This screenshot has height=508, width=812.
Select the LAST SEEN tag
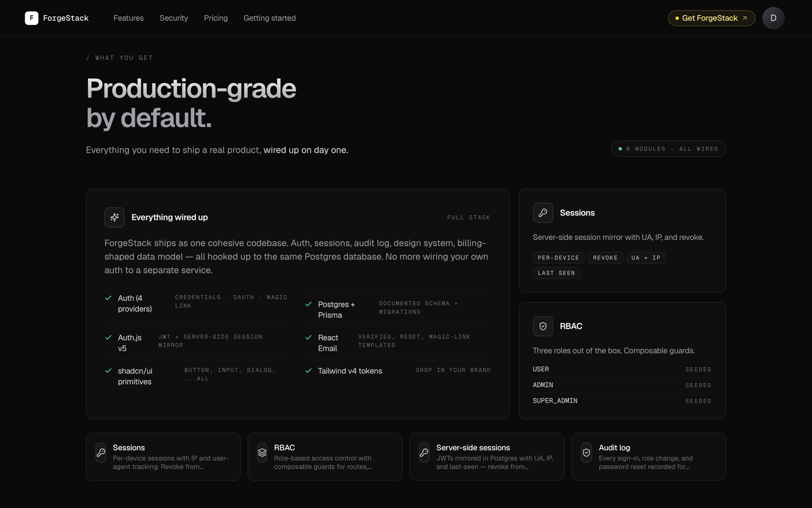pyautogui.click(x=556, y=273)
